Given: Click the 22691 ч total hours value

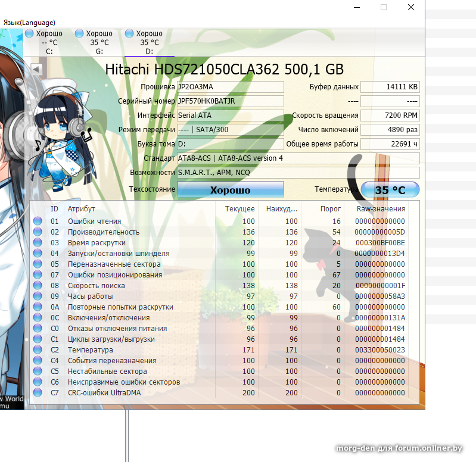Looking at the screenshot, I should pos(390,144).
